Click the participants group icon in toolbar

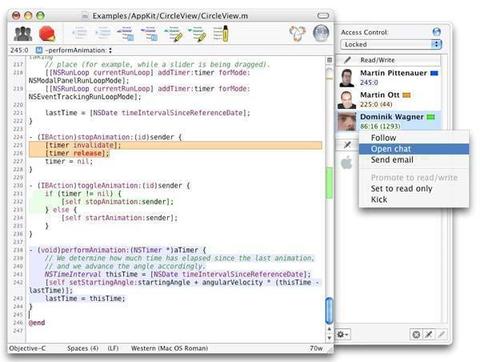click(x=23, y=34)
